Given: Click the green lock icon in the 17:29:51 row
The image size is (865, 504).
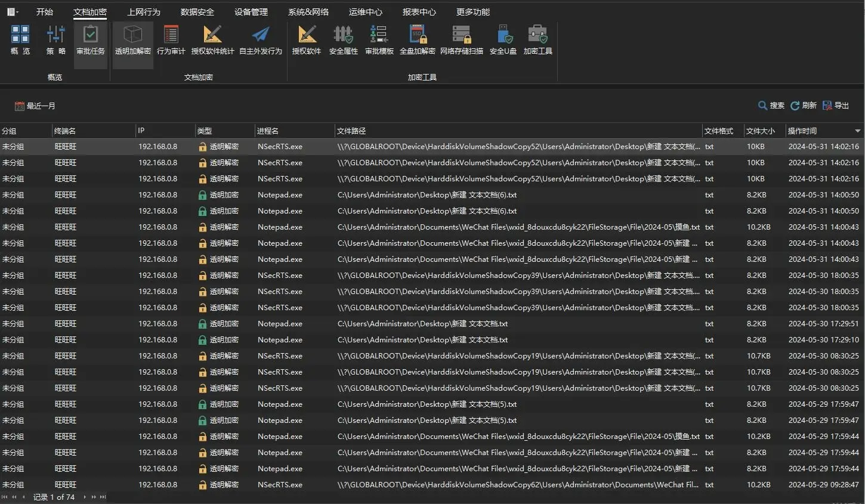Looking at the screenshot, I should (203, 324).
